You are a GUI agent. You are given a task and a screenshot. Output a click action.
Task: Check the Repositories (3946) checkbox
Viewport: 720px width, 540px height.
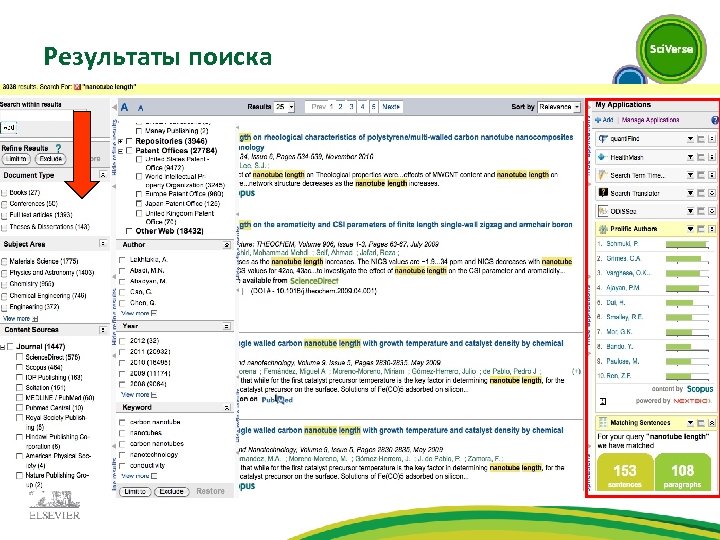[x=129, y=141]
